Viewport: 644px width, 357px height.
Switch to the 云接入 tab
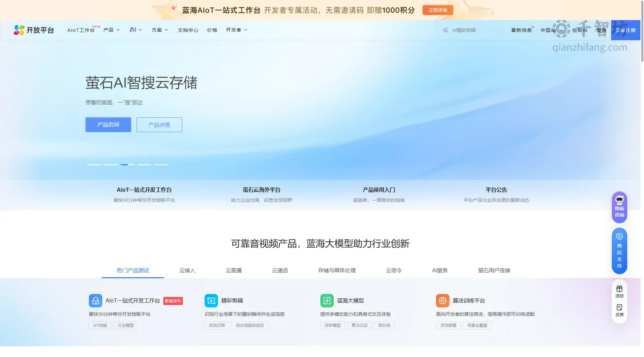[x=187, y=270]
